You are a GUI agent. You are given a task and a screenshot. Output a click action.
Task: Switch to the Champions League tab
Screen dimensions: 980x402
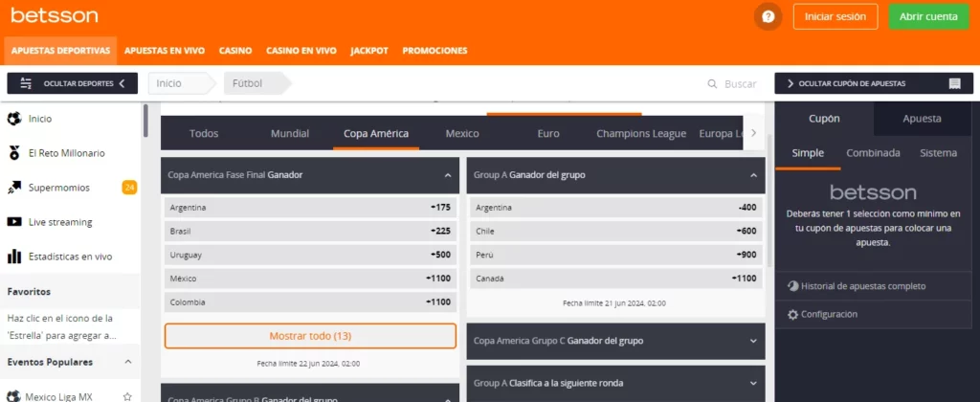(x=640, y=133)
